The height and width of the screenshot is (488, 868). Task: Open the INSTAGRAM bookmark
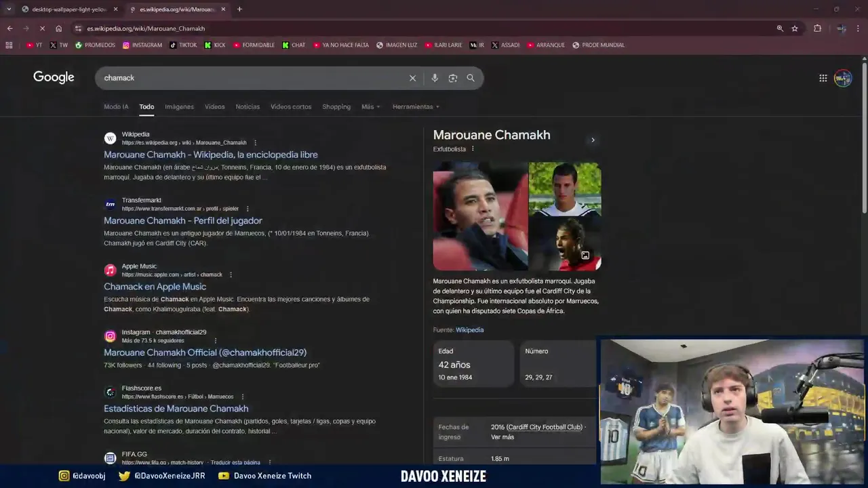pyautogui.click(x=142, y=45)
